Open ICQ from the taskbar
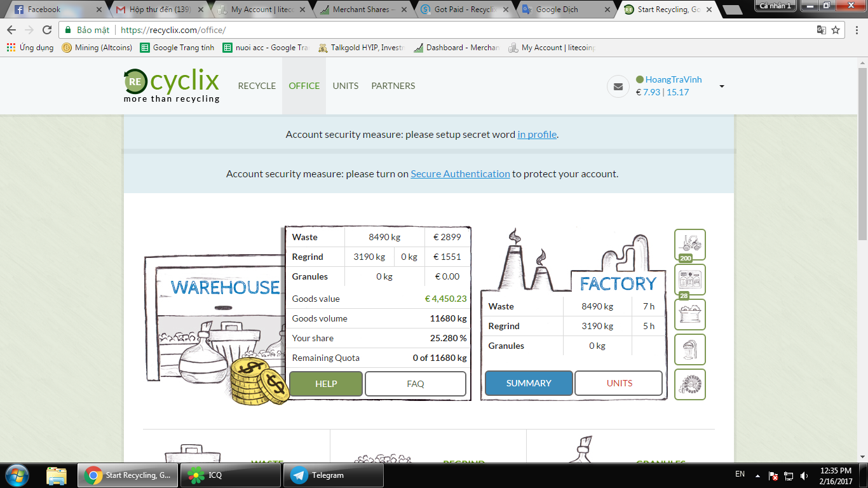This screenshot has width=868, height=488. pos(231,475)
